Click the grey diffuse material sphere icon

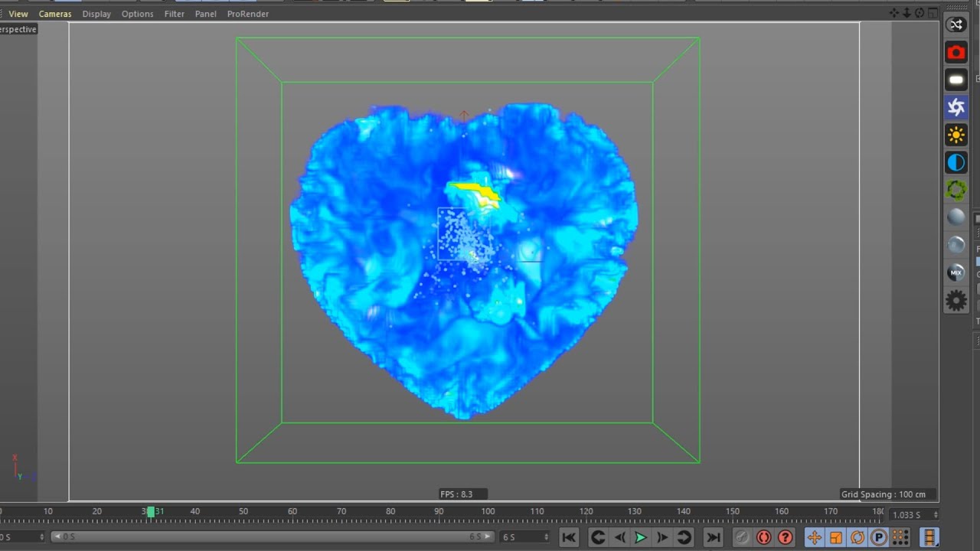[x=956, y=217]
